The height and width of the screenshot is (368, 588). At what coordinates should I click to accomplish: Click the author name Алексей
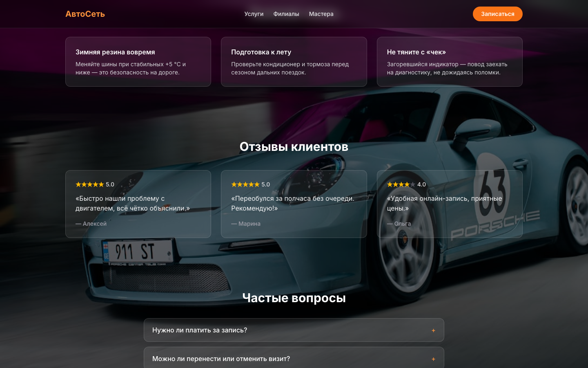point(91,224)
